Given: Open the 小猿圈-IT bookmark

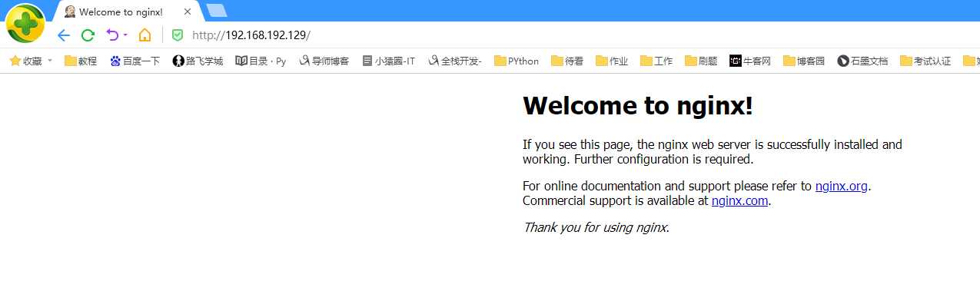Looking at the screenshot, I should [x=388, y=61].
